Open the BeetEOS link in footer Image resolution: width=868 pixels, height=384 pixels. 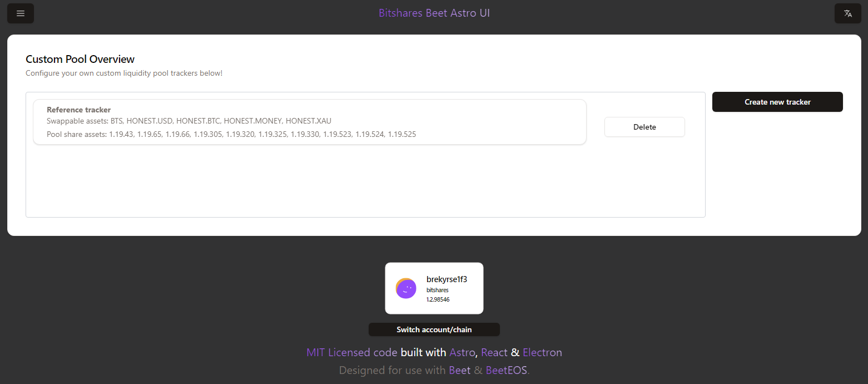click(506, 370)
